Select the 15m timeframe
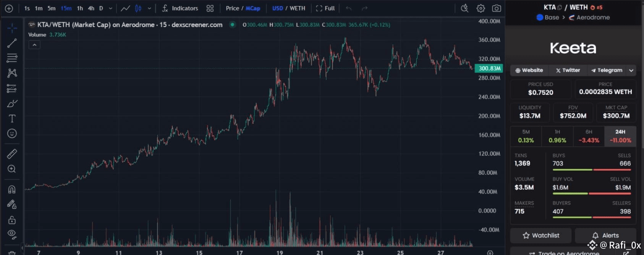This screenshot has height=255, width=644. (x=66, y=8)
